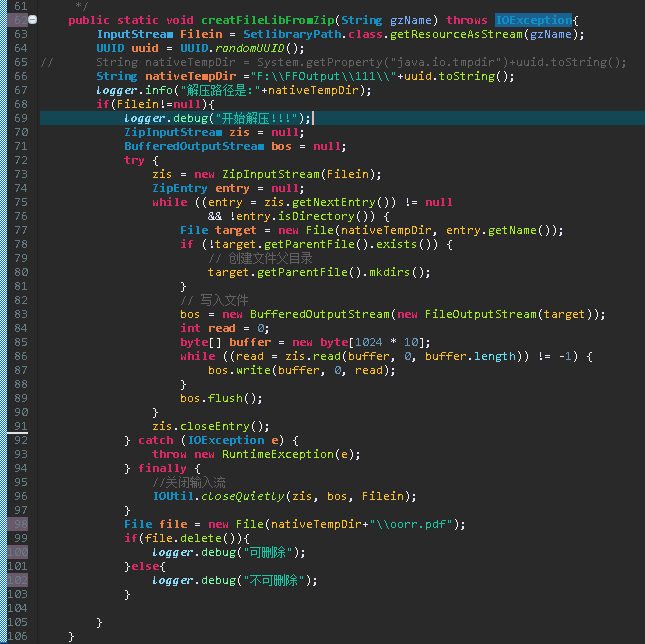Click the catch keyword on line 92
This screenshot has height=644, width=645.
click(x=155, y=440)
